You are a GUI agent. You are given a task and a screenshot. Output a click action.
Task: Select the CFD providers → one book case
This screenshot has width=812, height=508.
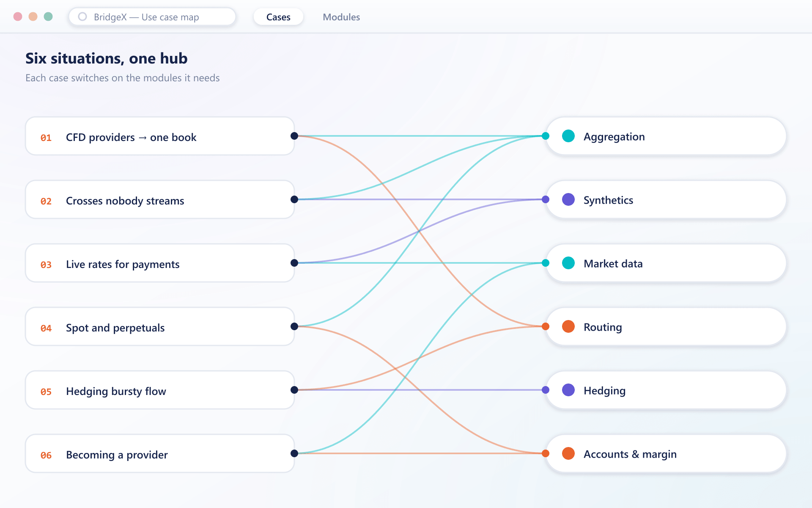coord(160,136)
